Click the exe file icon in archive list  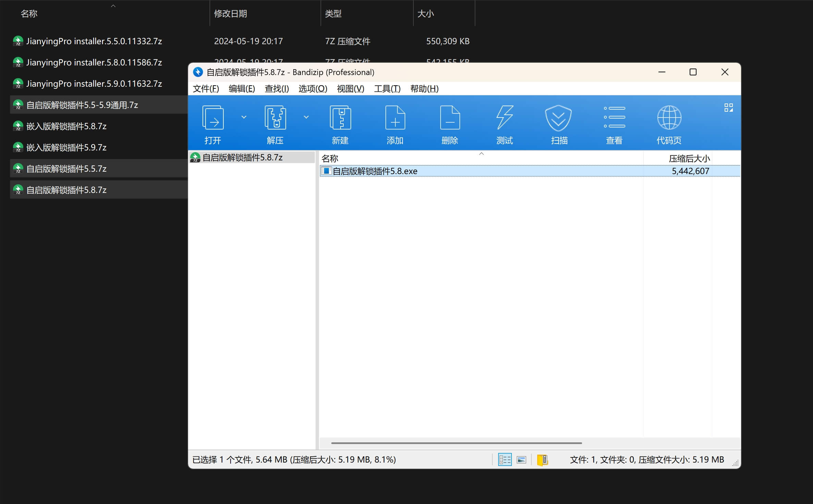327,171
